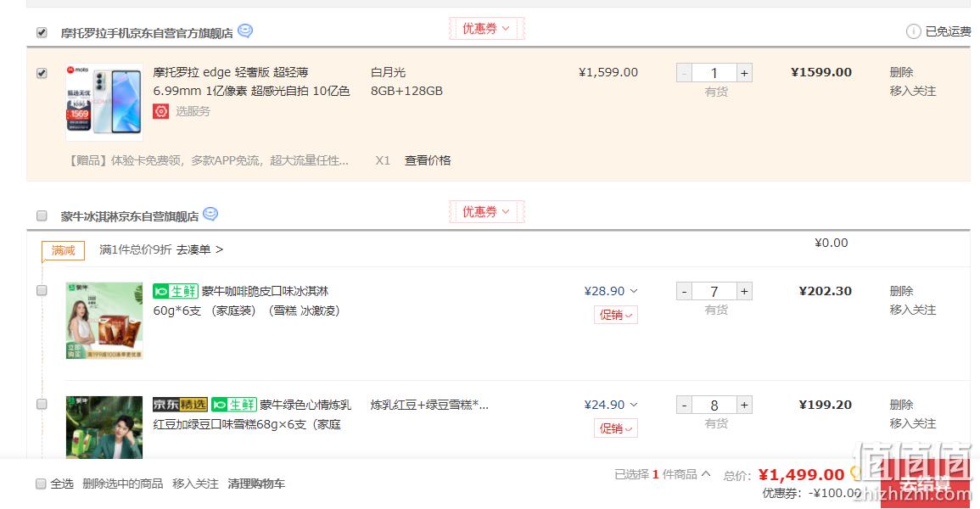Decrease quantity of 蒙牛绿色心情 item
Image resolution: width=980 pixels, height=509 pixels.
[685, 405]
